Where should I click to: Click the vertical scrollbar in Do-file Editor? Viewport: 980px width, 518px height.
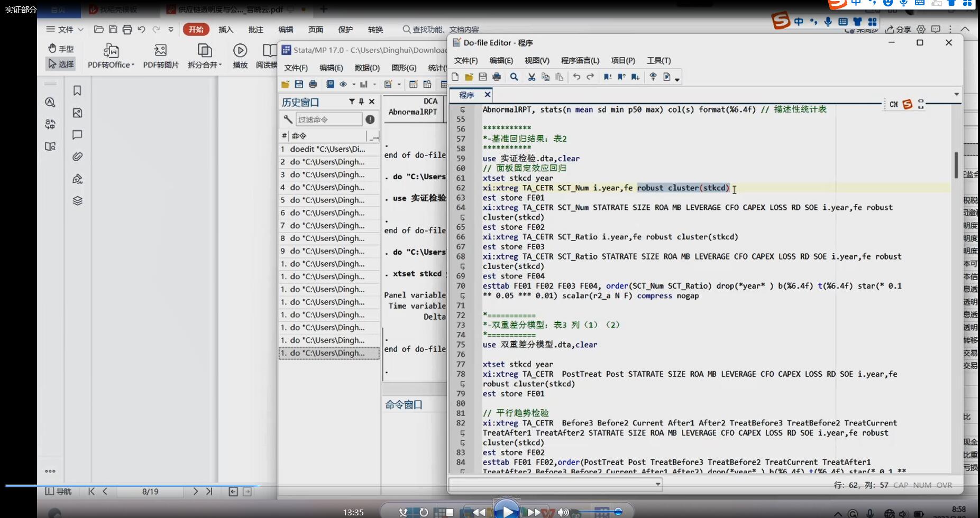(x=956, y=165)
